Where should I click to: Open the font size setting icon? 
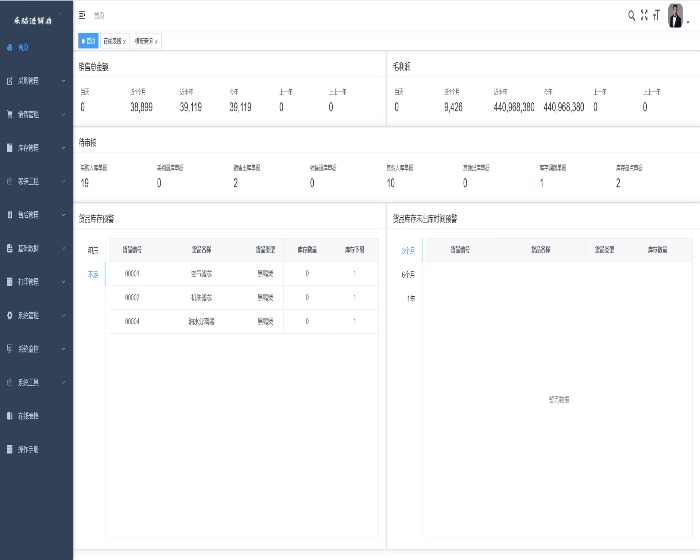(656, 16)
